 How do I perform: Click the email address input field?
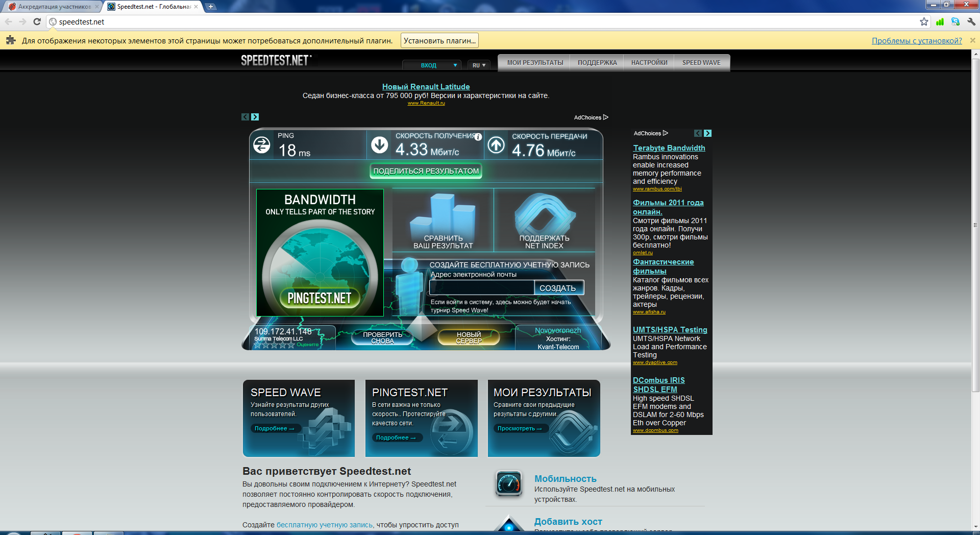[482, 288]
